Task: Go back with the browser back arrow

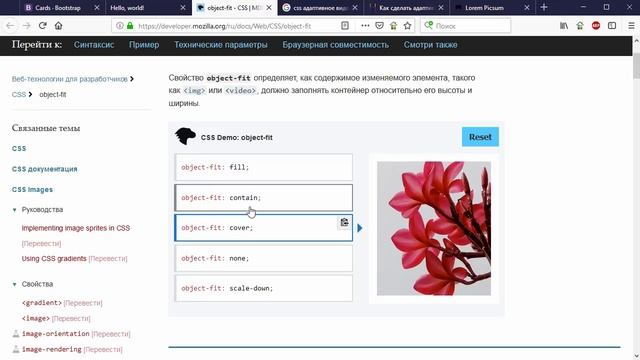Action: pyautogui.click(x=10, y=26)
